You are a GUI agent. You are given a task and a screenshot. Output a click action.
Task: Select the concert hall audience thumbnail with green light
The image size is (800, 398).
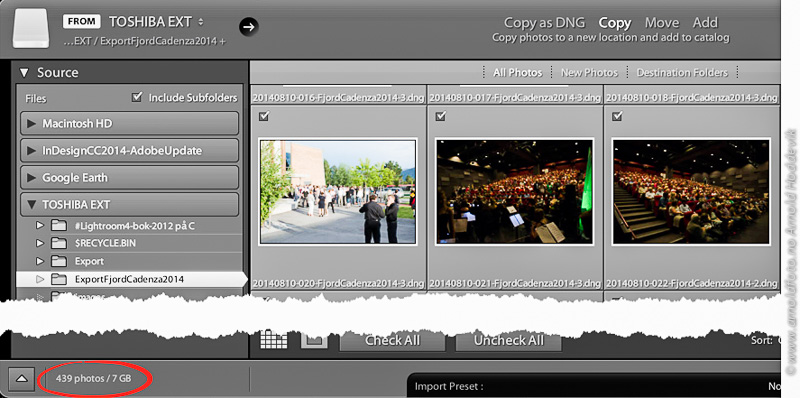pyautogui.click(x=514, y=191)
